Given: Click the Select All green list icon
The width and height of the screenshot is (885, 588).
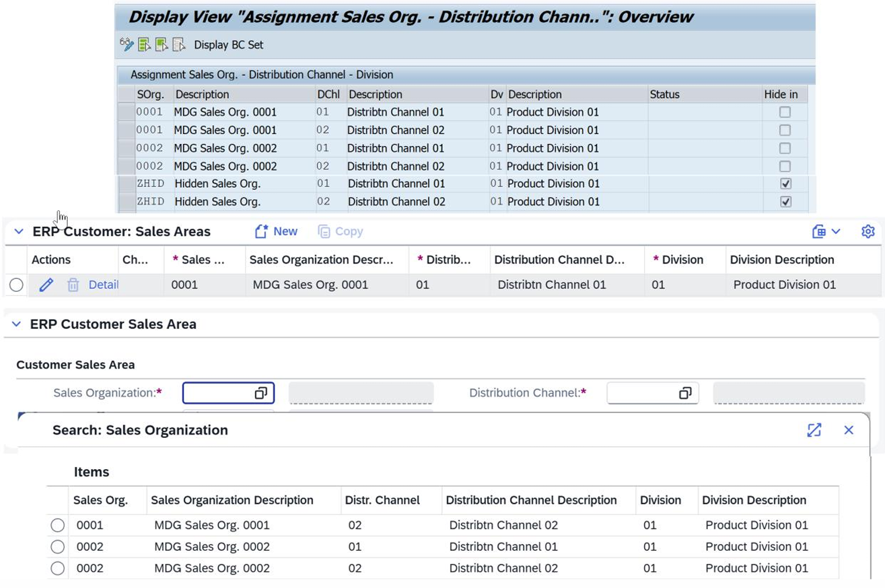Looking at the screenshot, I should click(x=144, y=45).
